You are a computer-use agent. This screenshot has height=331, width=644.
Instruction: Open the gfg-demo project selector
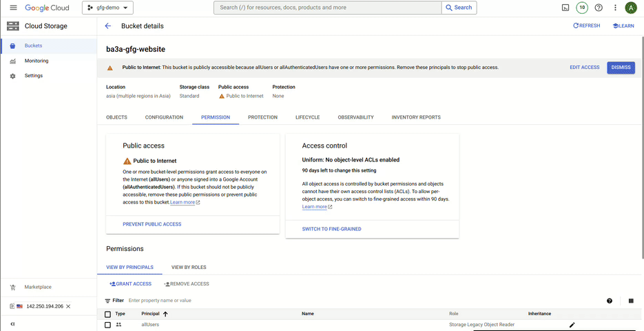107,8
